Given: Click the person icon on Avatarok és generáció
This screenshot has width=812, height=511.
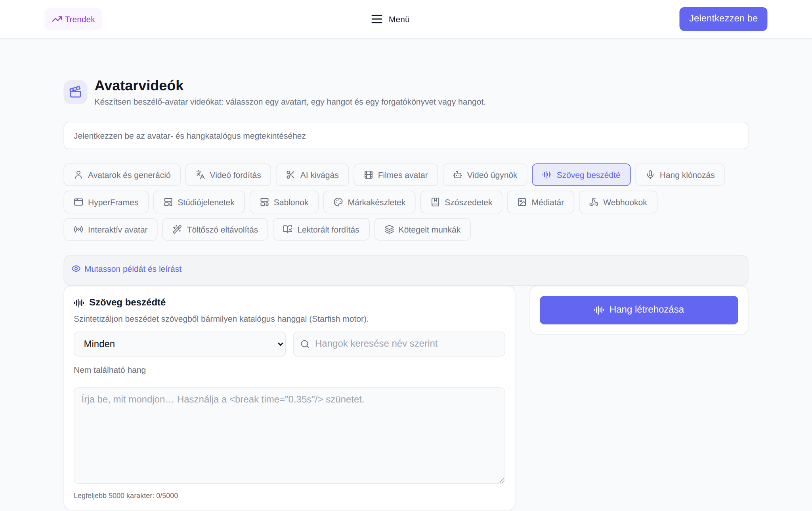Looking at the screenshot, I should 78,175.
